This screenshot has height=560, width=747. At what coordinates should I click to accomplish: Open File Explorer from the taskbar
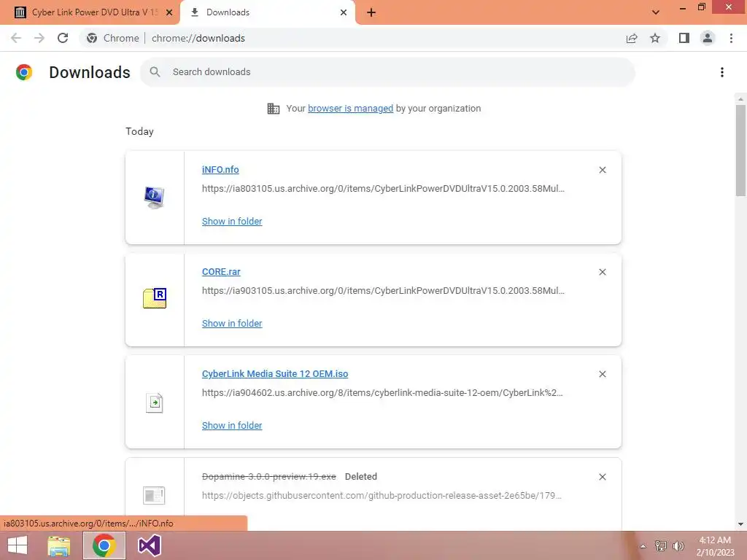59,545
